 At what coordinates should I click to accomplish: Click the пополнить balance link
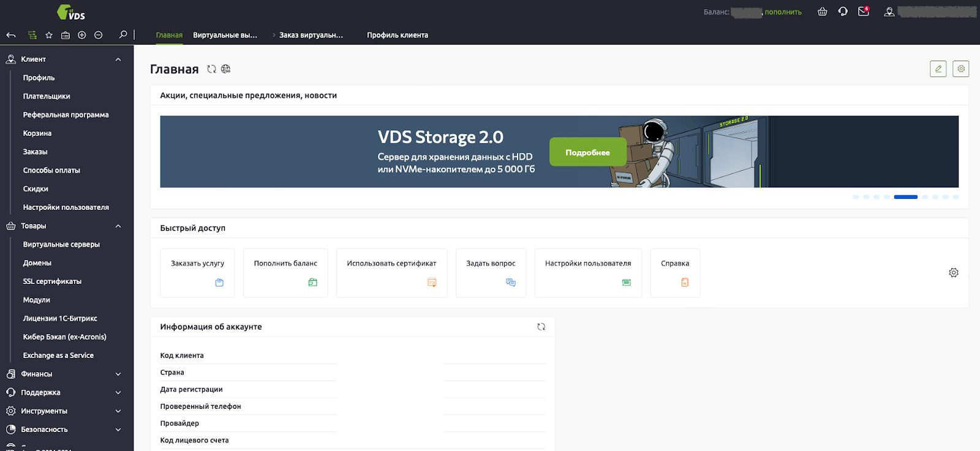[x=783, y=12]
